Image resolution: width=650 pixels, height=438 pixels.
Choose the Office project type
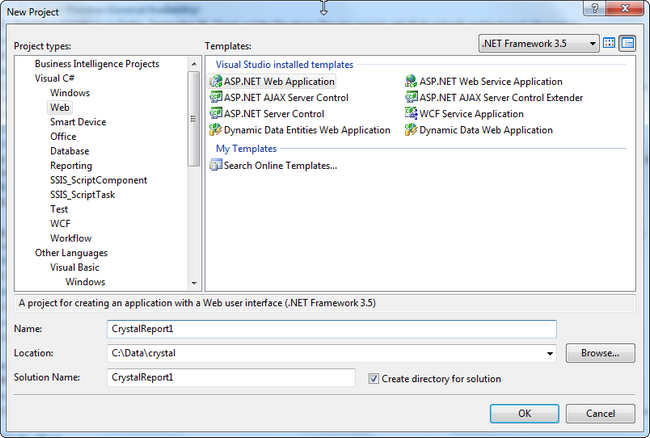coord(63,136)
